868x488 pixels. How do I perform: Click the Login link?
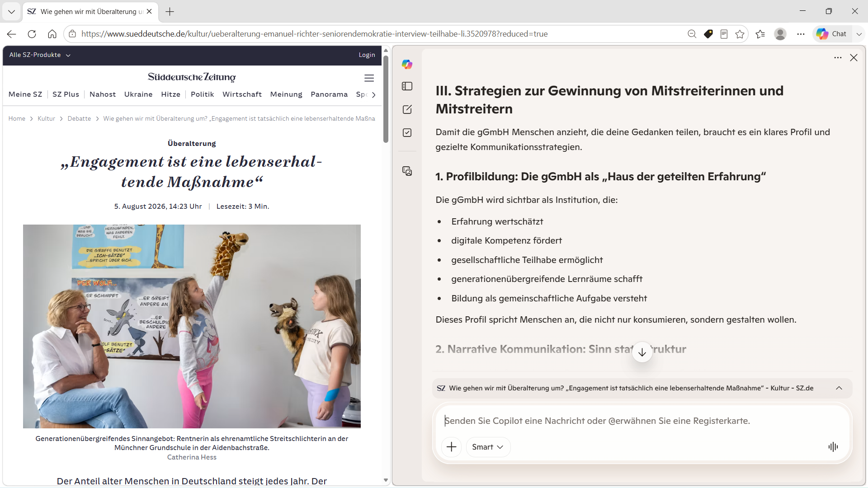coord(367,55)
